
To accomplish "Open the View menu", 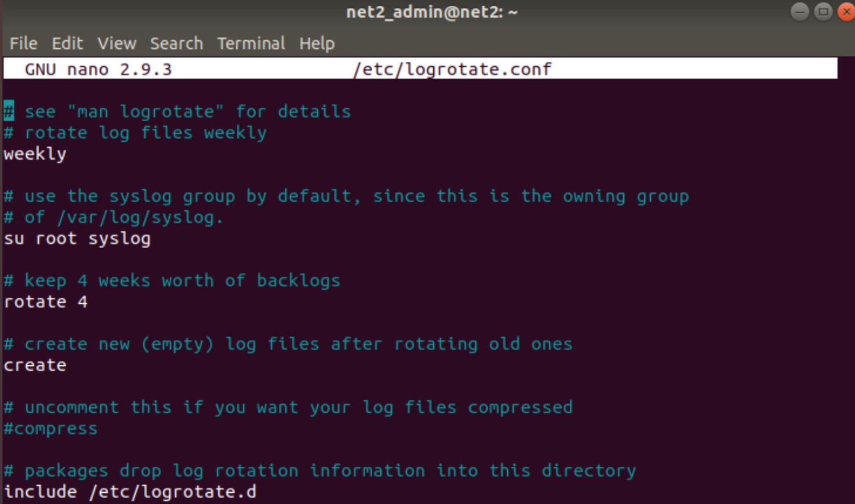I will click(x=117, y=43).
